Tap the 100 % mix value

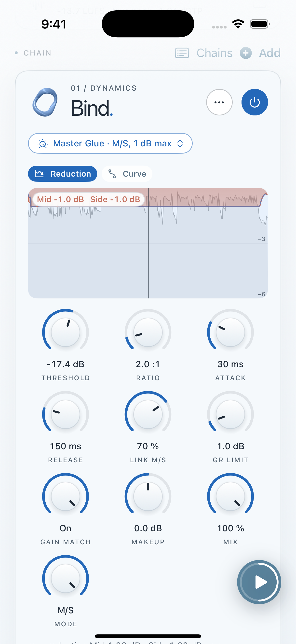230,528
